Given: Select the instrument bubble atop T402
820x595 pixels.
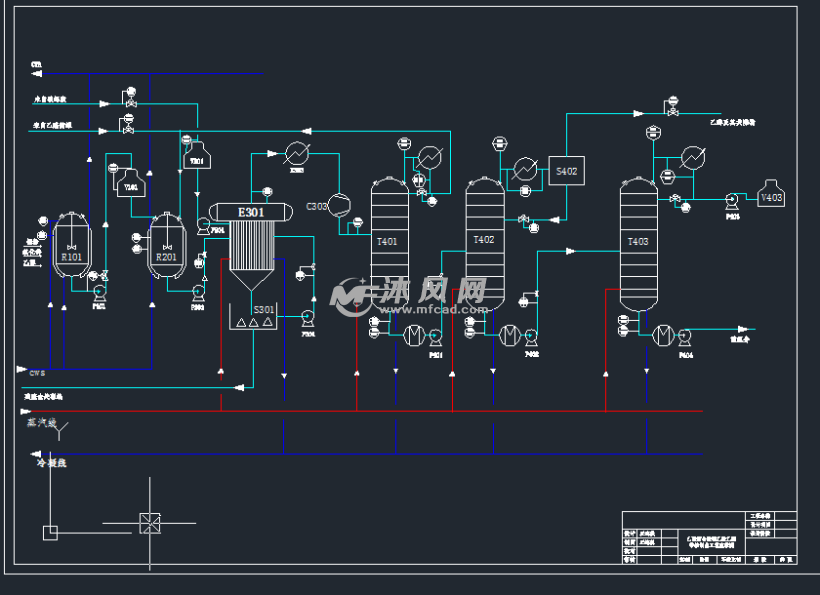Looking at the screenshot, I should (x=499, y=143).
